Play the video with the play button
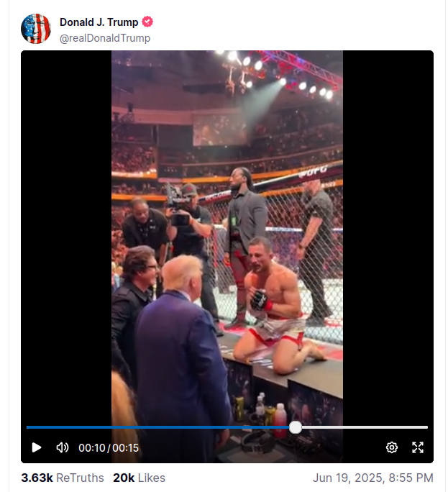The width and height of the screenshot is (448, 492). coord(37,447)
